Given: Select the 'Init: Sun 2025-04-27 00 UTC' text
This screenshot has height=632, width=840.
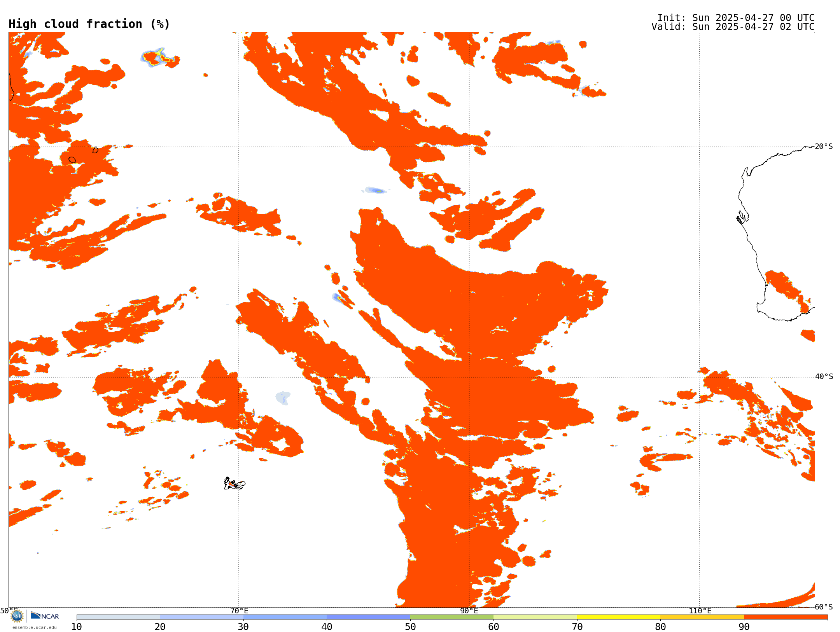Looking at the screenshot, I should [x=736, y=18].
